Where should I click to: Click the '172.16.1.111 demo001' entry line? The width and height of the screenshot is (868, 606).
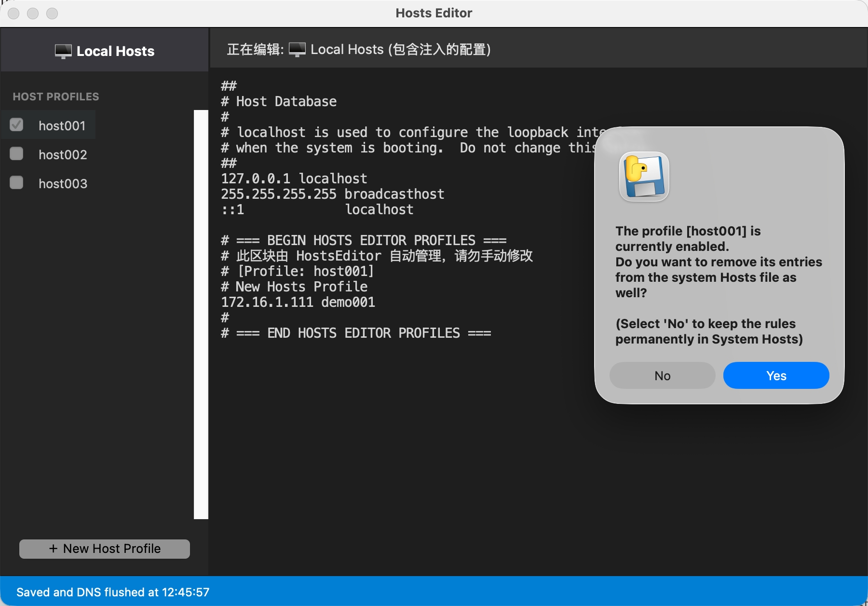click(298, 302)
